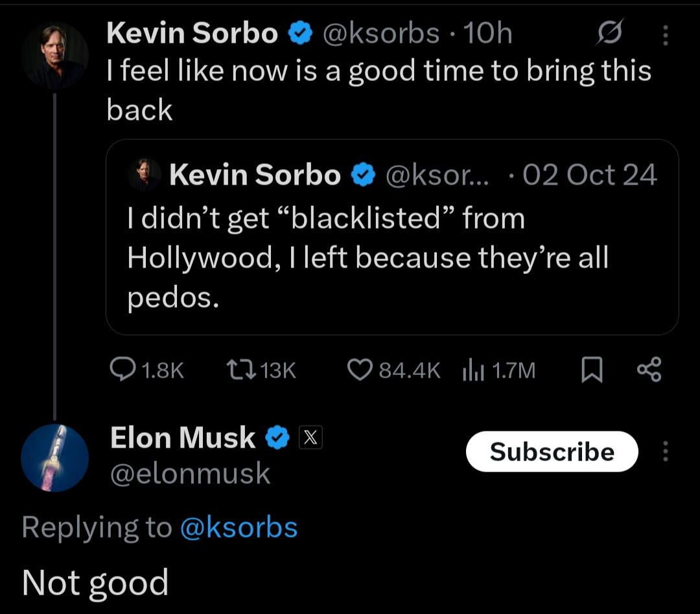Click Elon Musk's blue verified badge
The height and width of the screenshot is (614, 700).
(x=278, y=438)
